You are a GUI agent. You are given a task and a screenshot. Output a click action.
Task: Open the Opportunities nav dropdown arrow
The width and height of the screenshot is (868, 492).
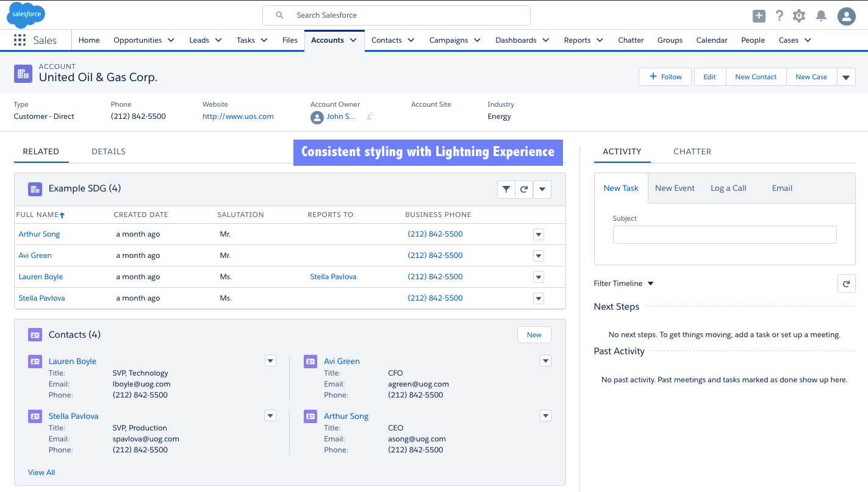tap(171, 40)
